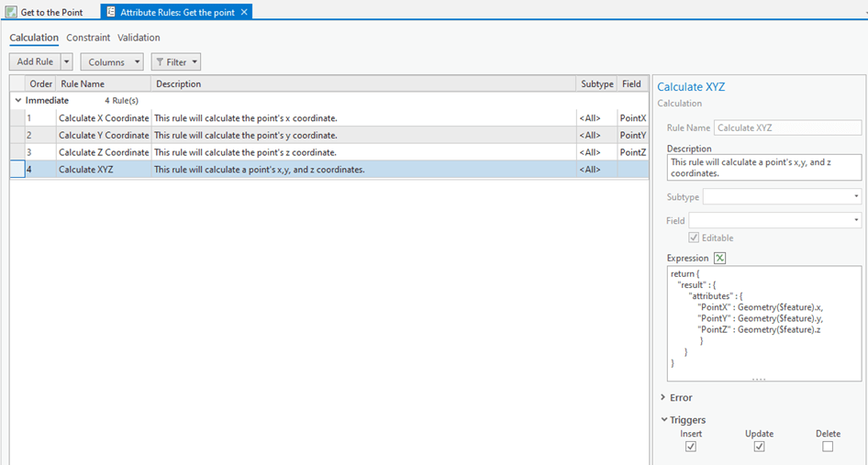868x465 pixels.
Task: Click the PointZ field cell
Action: [x=633, y=152]
